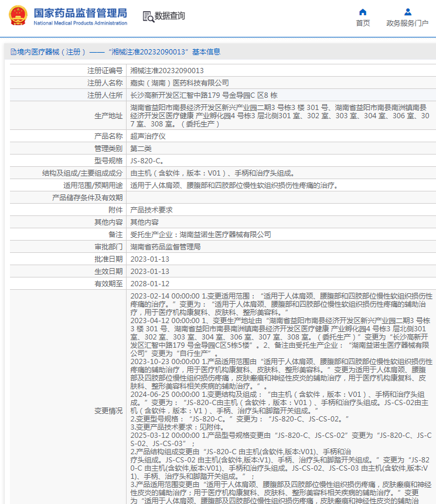Select 批准日期 value 2023-01-13
This screenshot has height=504, width=436.
tap(149, 259)
